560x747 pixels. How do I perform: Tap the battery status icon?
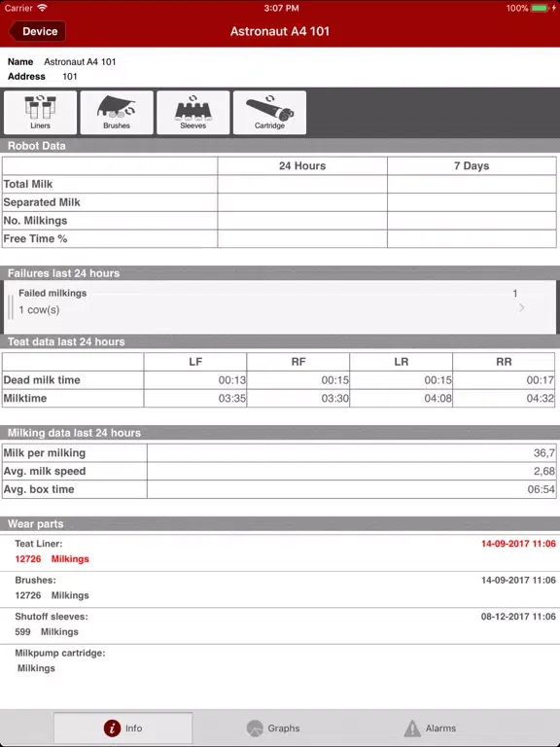tap(540, 8)
